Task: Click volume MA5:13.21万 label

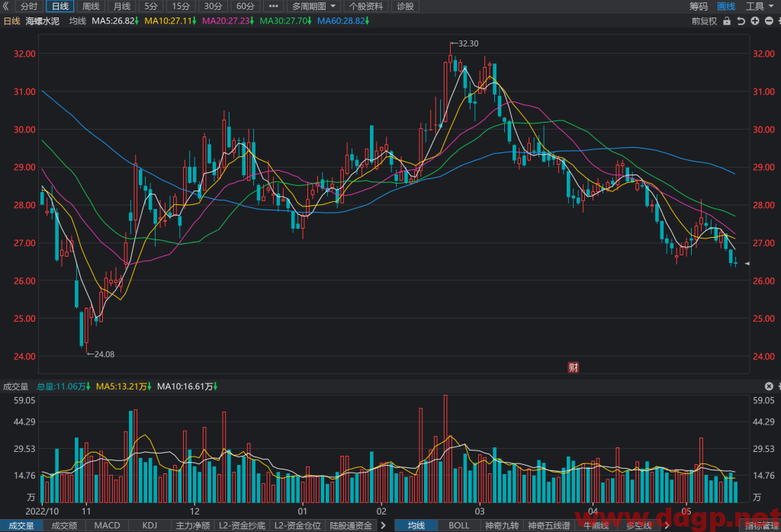Action: coord(124,386)
